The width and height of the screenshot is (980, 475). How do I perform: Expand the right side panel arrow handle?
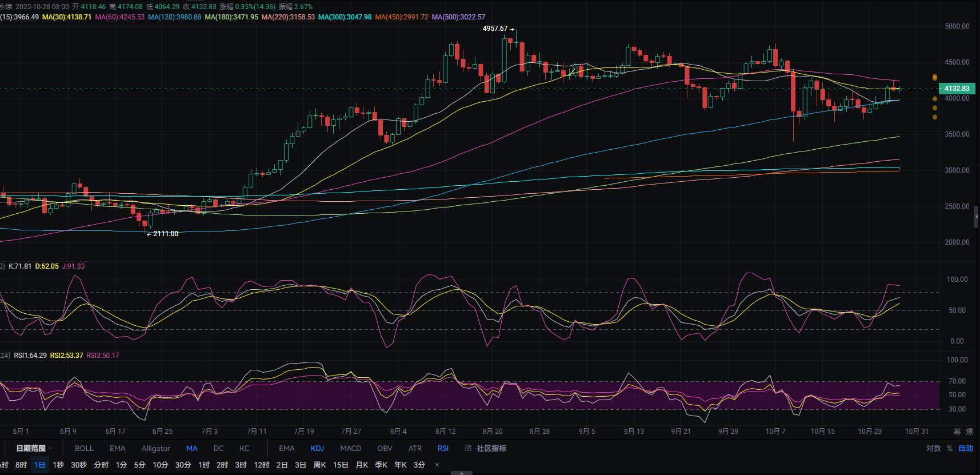coord(977,217)
